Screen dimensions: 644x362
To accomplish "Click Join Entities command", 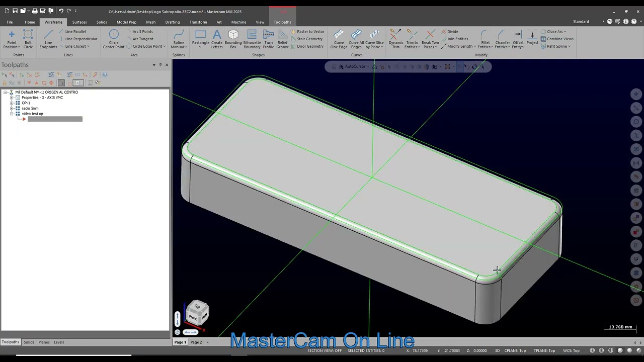I will [457, 39].
